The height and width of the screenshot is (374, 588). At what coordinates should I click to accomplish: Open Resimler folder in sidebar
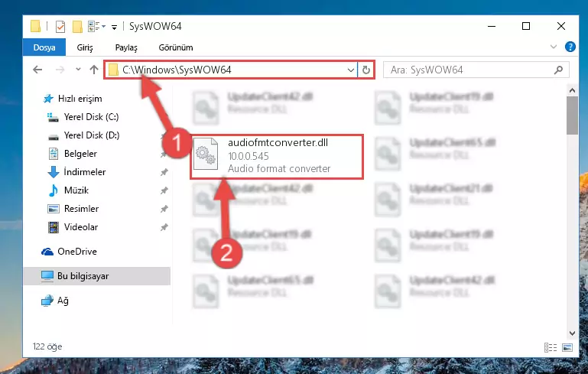[81, 209]
